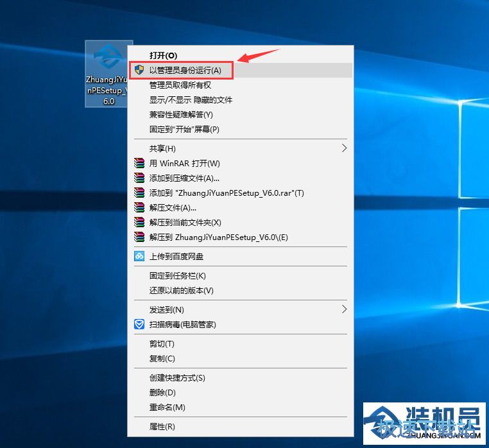Expand the 共享(H) submenu arrow
The width and height of the screenshot is (489, 448).
pos(344,148)
